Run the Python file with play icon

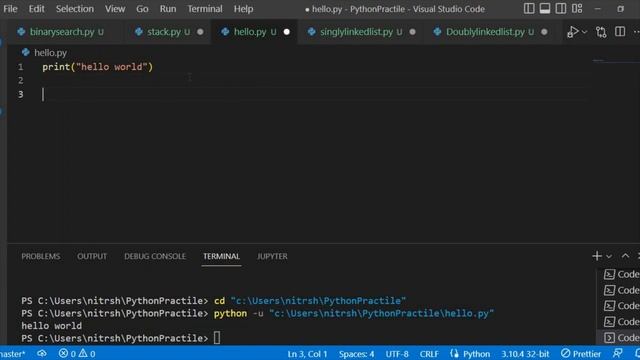pos(573,32)
